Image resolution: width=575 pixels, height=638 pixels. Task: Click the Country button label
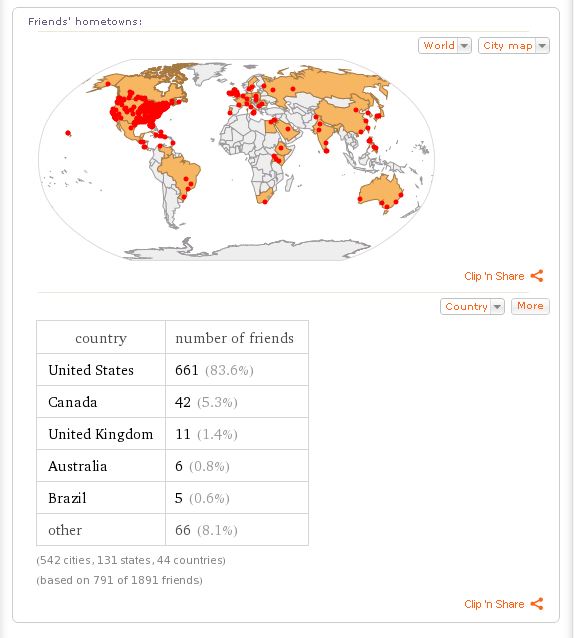(x=466, y=306)
